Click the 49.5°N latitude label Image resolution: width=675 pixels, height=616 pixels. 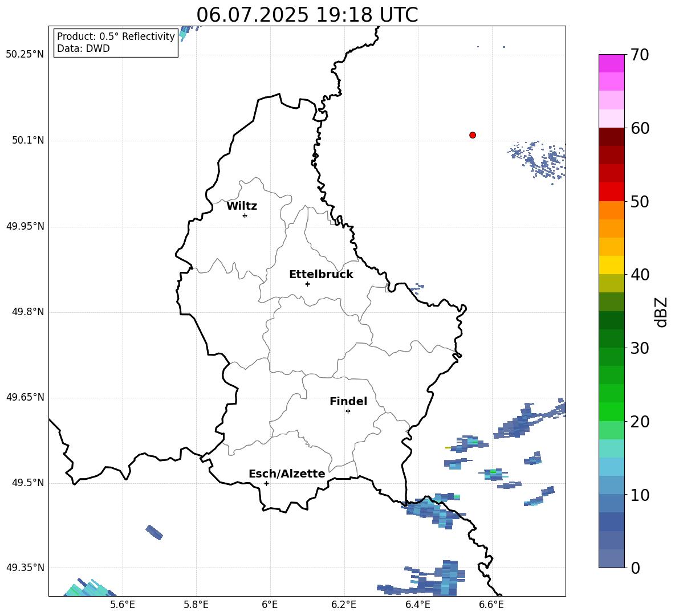click(28, 483)
